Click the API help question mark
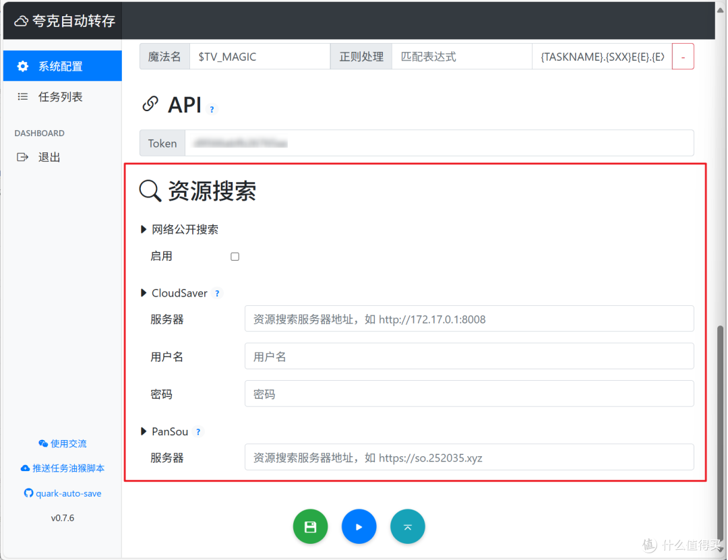Image resolution: width=728 pixels, height=560 pixels. [212, 110]
